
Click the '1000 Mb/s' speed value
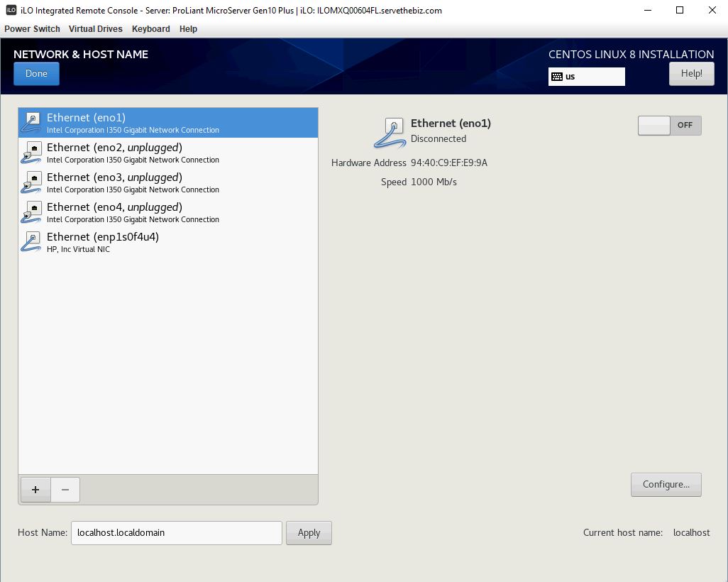coord(434,182)
